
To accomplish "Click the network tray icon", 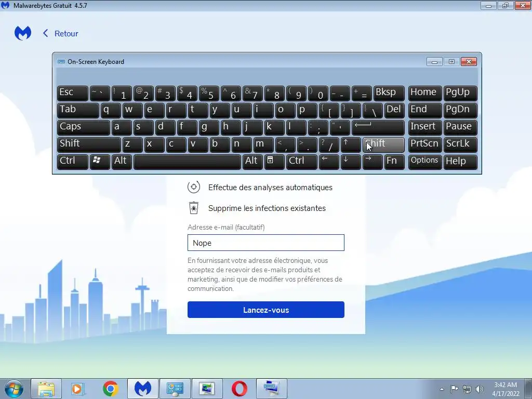I will coord(467,389).
